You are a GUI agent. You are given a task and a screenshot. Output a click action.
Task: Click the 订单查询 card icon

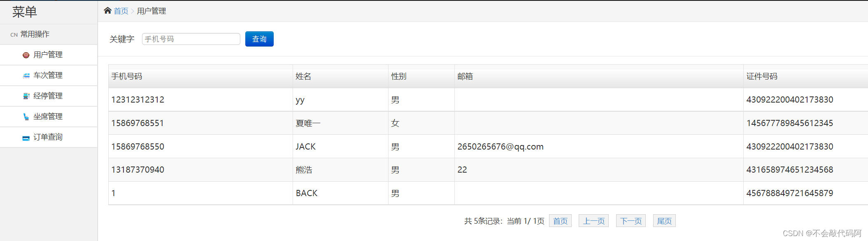click(x=26, y=138)
